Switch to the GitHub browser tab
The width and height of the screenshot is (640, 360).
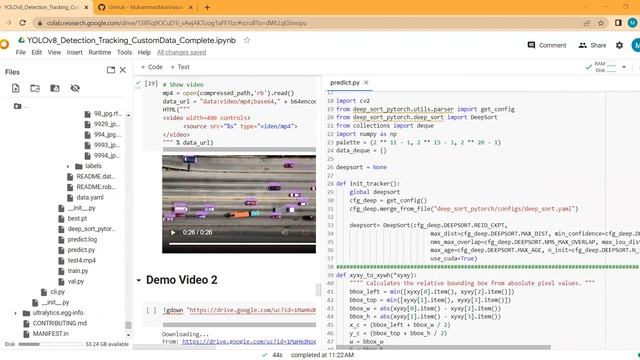click(x=146, y=7)
